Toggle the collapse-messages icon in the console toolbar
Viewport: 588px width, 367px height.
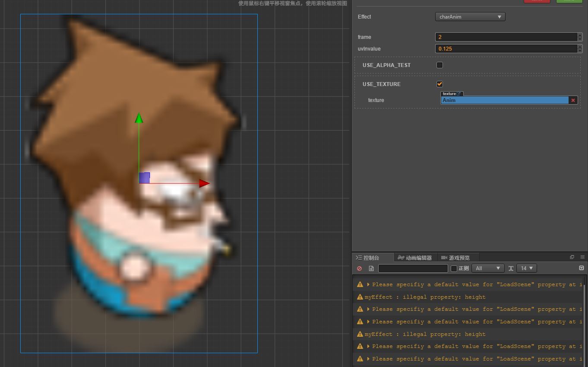(x=582, y=268)
